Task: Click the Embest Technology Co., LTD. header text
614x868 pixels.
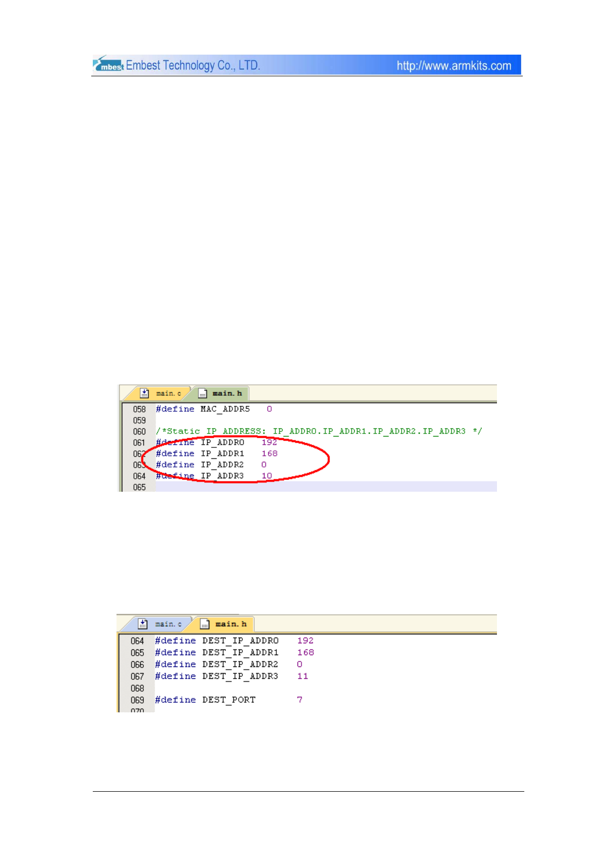Action: pyautogui.click(x=193, y=65)
